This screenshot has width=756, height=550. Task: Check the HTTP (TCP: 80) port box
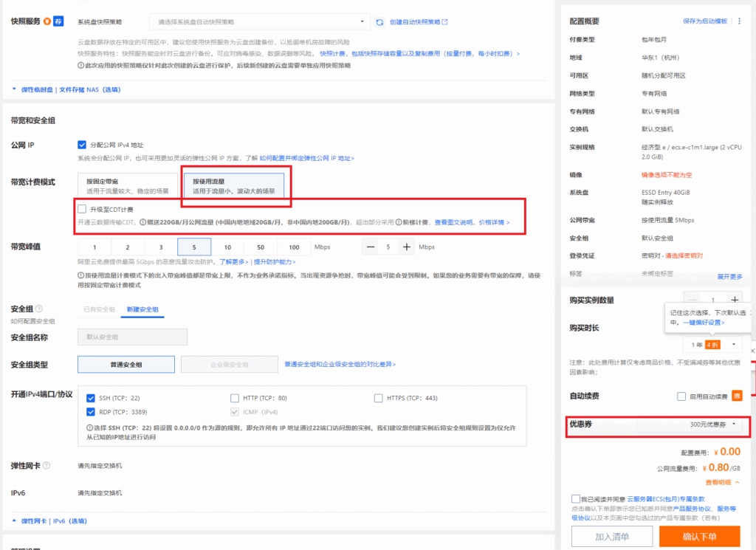[235, 398]
